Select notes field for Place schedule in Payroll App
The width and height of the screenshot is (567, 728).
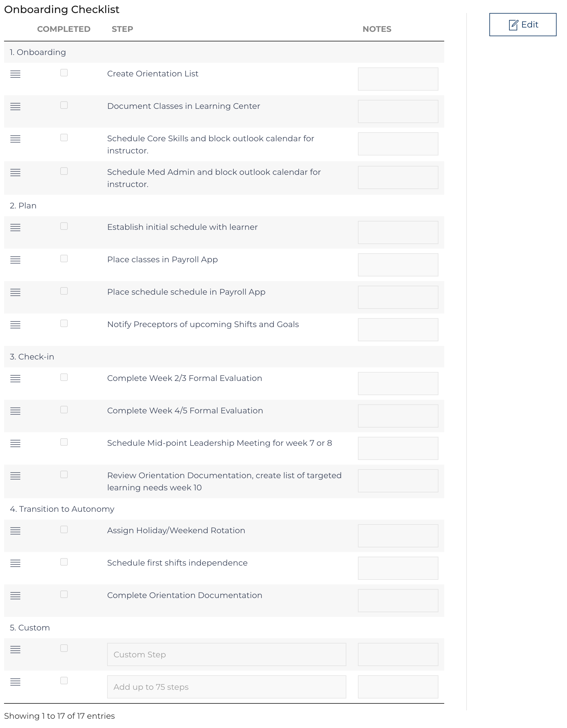(x=398, y=297)
